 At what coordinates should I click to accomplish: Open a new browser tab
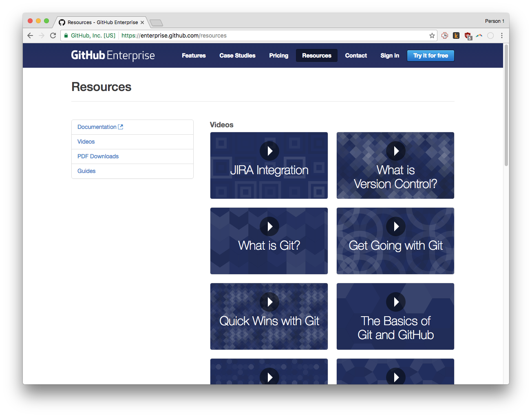(156, 23)
